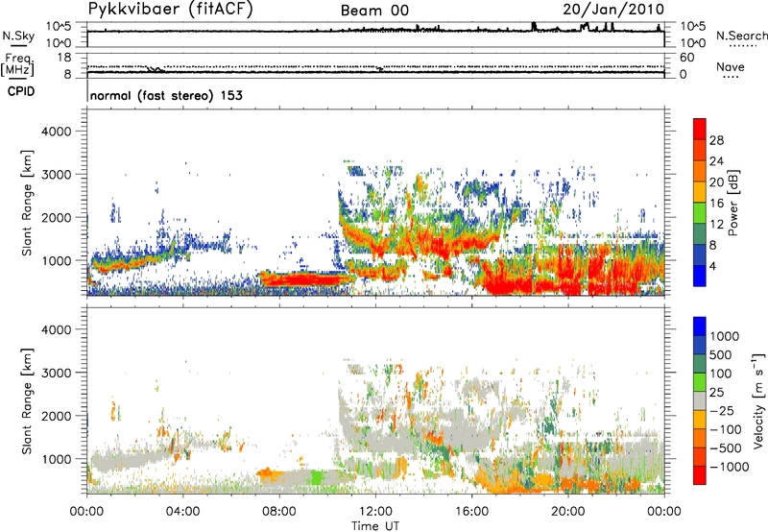The height and width of the screenshot is (532, 768).
Task: Click the blue top of the velocity colorbar
Action: (700, 326)
